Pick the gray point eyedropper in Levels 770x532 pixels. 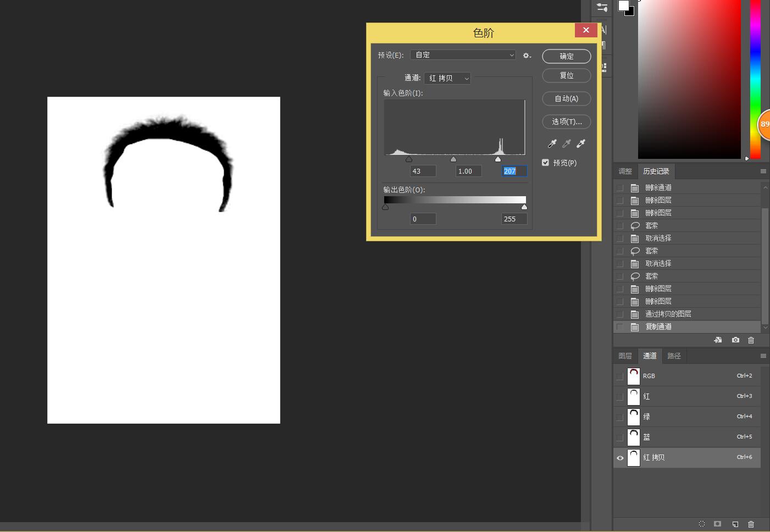click(x=566, y=144)
